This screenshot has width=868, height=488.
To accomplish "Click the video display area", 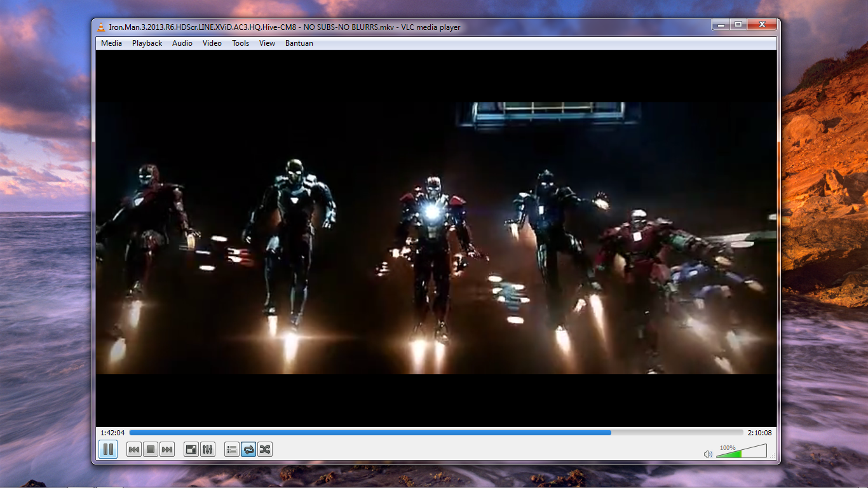I will pos(436,238).
